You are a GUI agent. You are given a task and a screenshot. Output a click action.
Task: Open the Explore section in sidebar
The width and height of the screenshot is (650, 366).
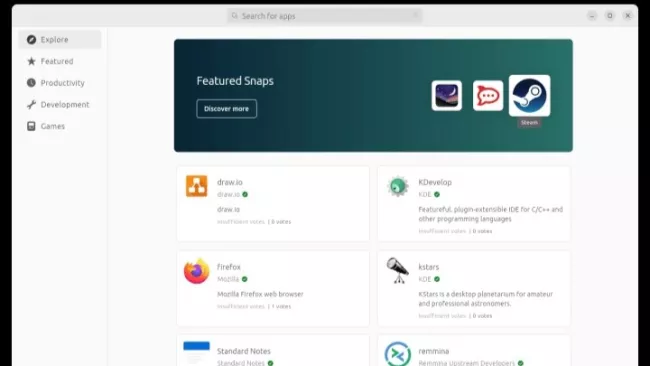(x=60, y=39)
